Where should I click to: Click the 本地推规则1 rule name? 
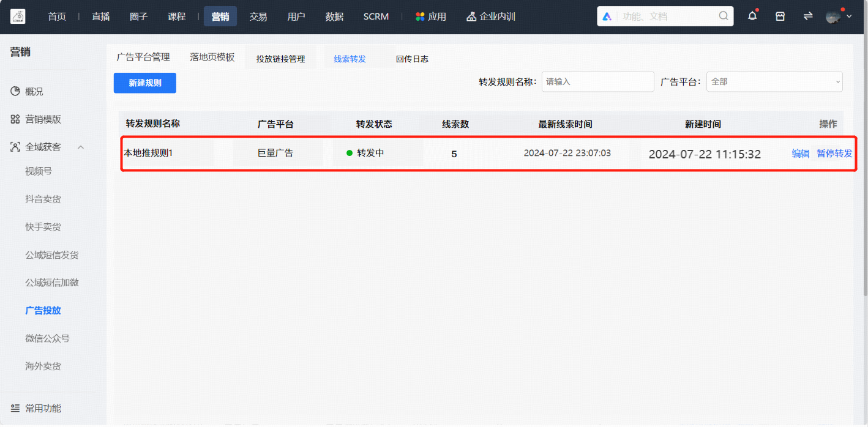(148, 153)
